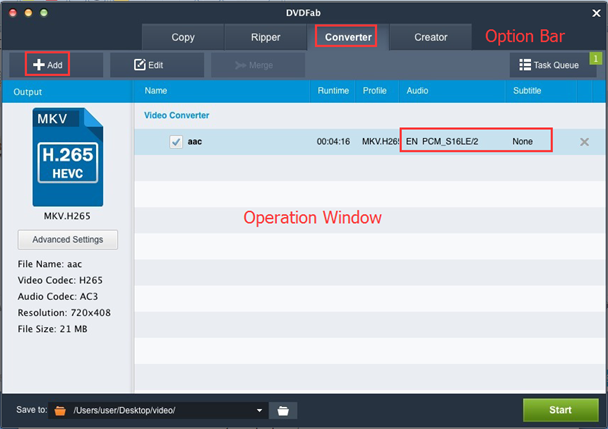Click the MKV.H265 label under icon
The image size is (608, 429).
(x=67, y=216)
